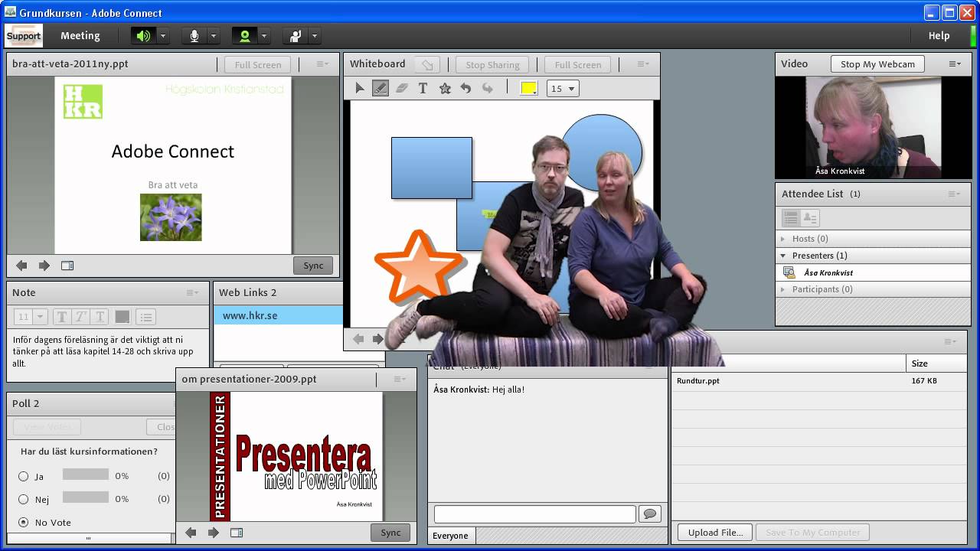Click Upload File... button
The height and width of the screenshot is (551, 980).
(x=715, y=533)
